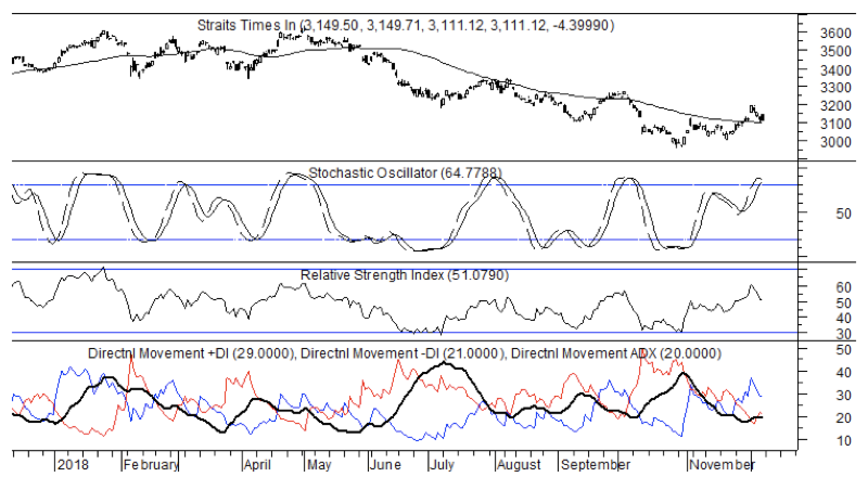Select the 3300 price axis value
The image size is (868, 490).
[835, 87]
